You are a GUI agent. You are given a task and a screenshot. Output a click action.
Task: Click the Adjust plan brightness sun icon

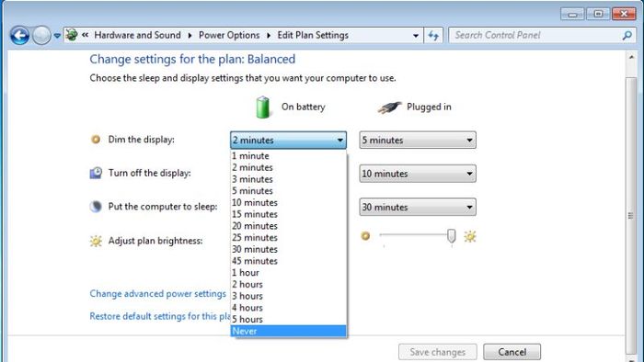96,241
